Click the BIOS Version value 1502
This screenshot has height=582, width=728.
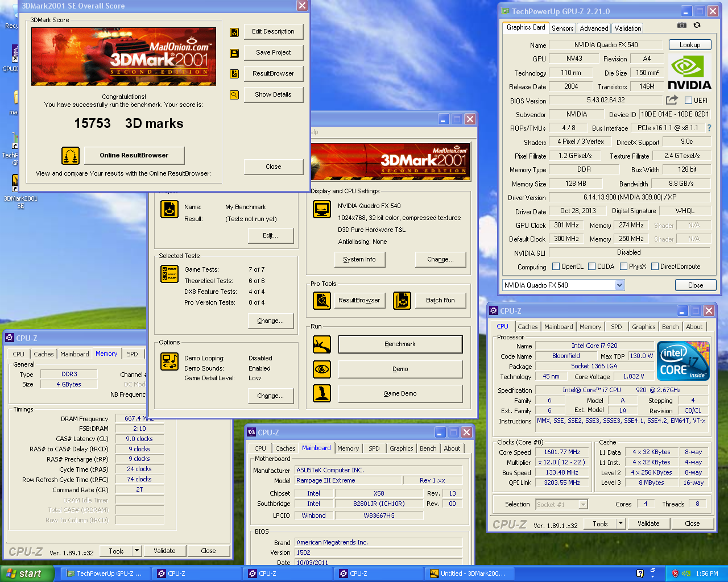point(379,552)
